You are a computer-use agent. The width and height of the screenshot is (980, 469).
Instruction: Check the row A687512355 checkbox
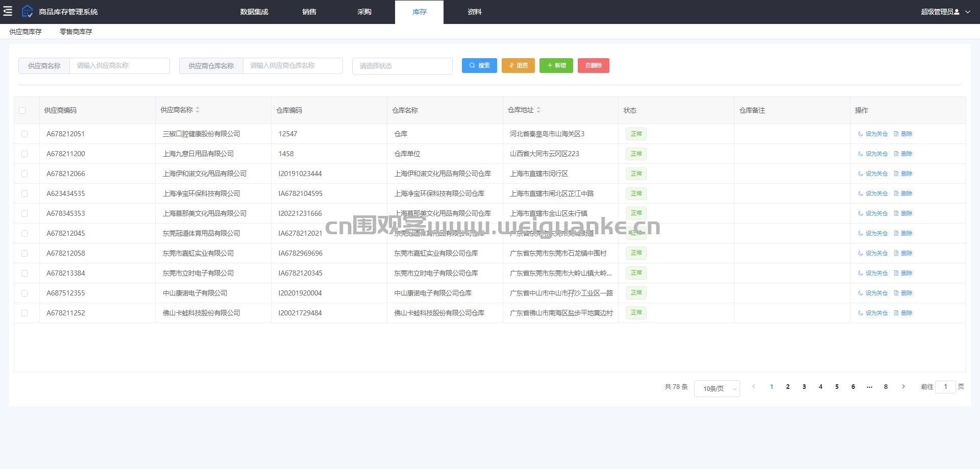click(24, 293)
